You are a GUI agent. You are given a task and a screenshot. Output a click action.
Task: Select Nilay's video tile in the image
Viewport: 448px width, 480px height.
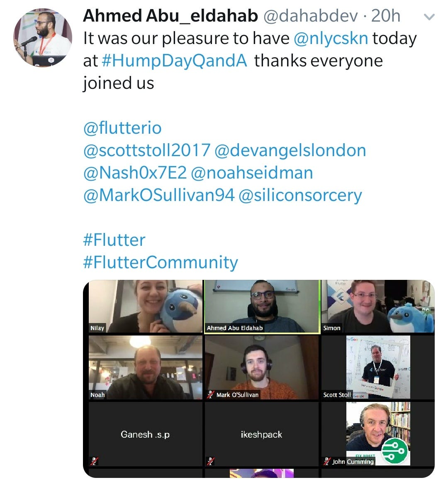[146, 306]
